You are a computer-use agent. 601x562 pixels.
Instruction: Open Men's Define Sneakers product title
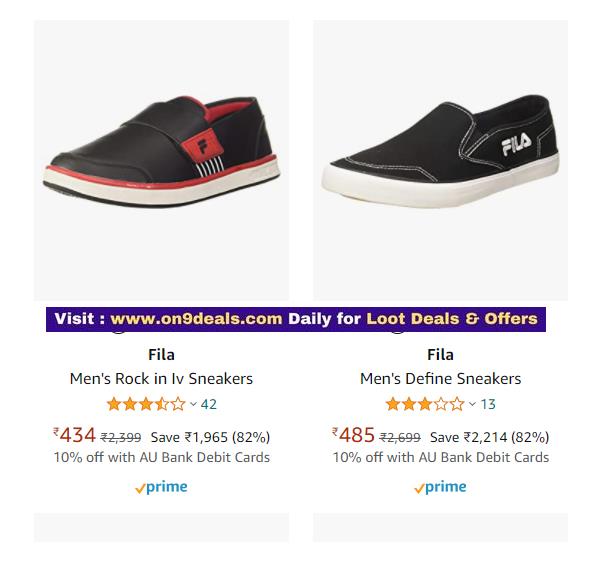pos(440,379)
